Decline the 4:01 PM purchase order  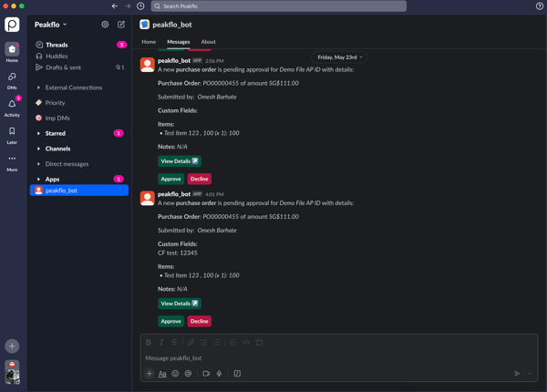199,321
